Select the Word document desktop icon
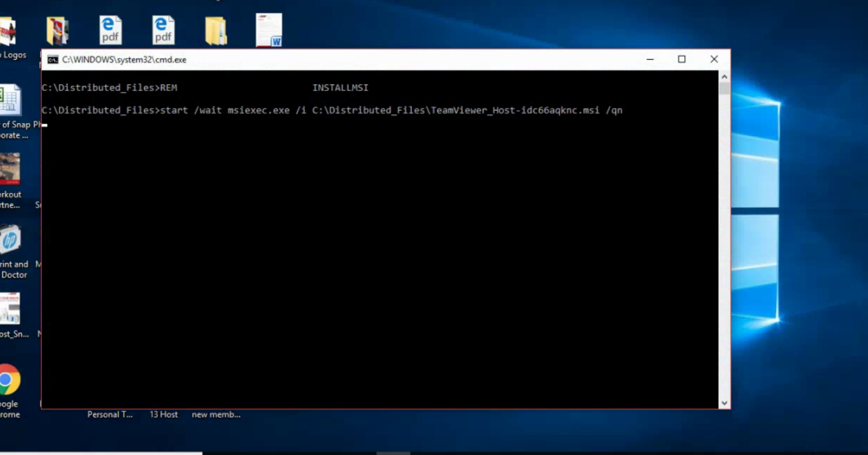This screenshot has height=455, width=868. [x=269, y=30]
